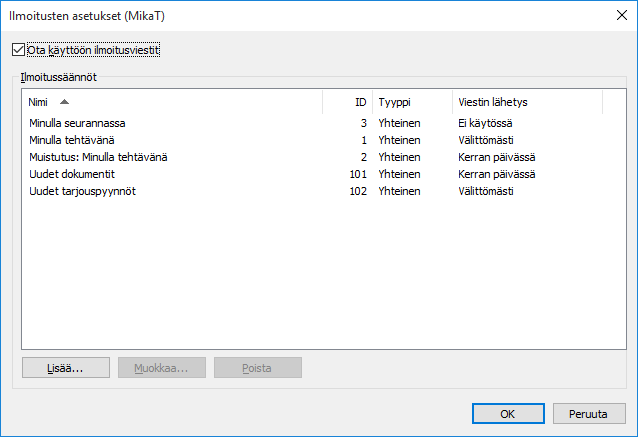Click the Poista button
638x437 pixels.
click(257, 368)
